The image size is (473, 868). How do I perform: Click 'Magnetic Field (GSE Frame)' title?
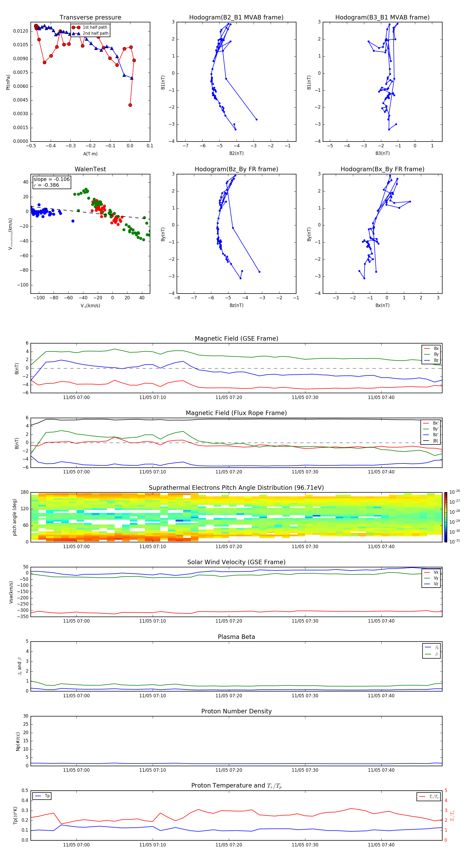click(x=236, y=338)
